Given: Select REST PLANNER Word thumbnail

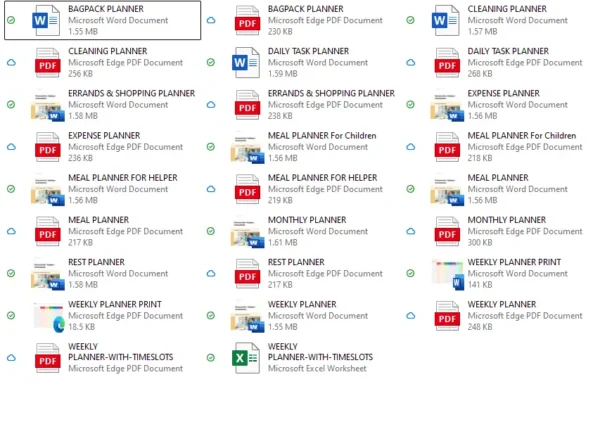Looking at the screenshot, I should pos(48,274).
